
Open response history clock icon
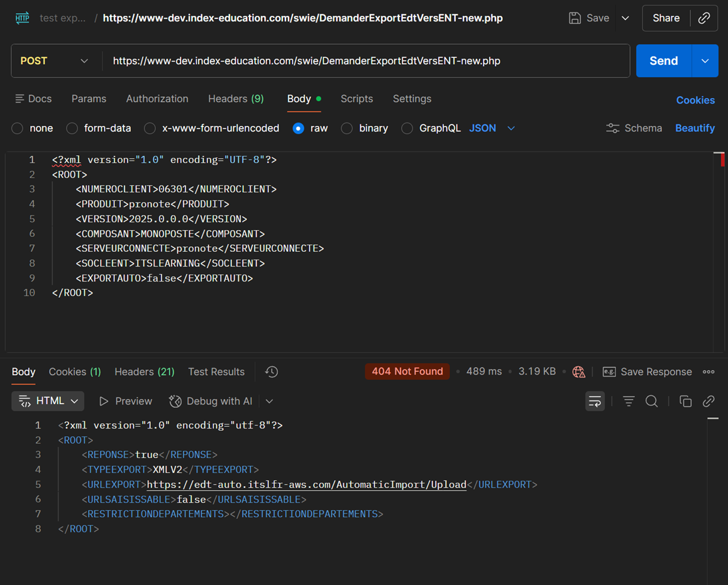[272, 371]
